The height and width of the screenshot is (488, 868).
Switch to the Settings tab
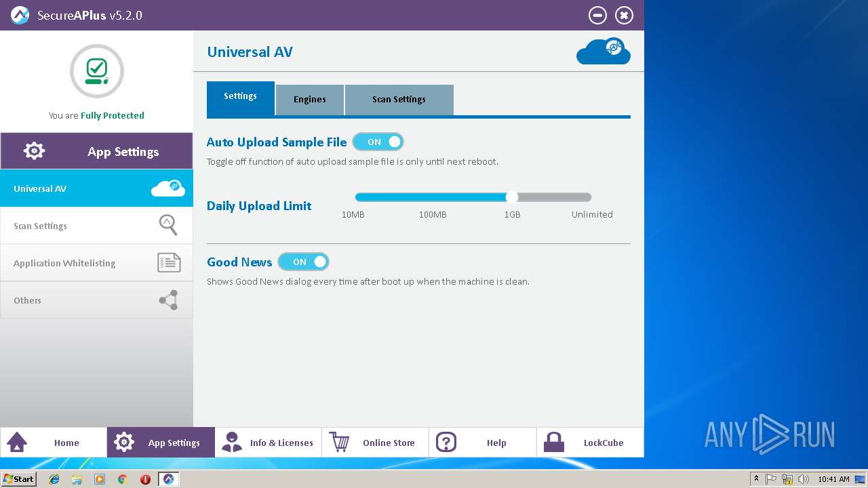[240, 98]
